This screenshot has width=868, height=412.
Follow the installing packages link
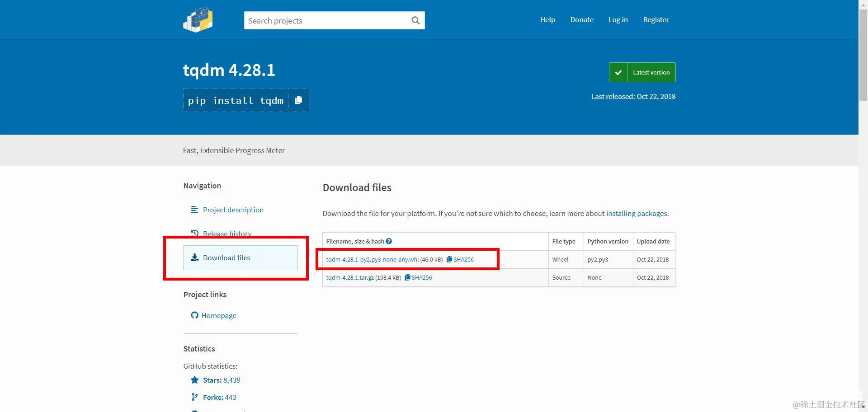tap(637, 213)
